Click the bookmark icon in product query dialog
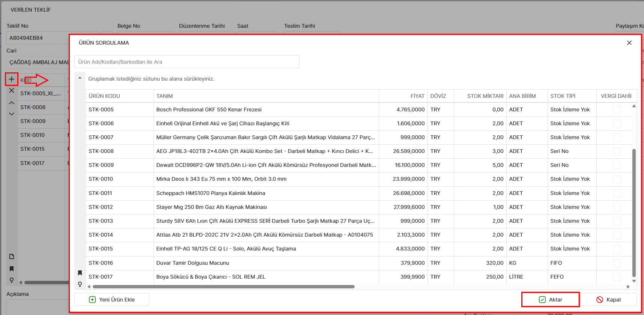644x315 pixels. [80, 273]
